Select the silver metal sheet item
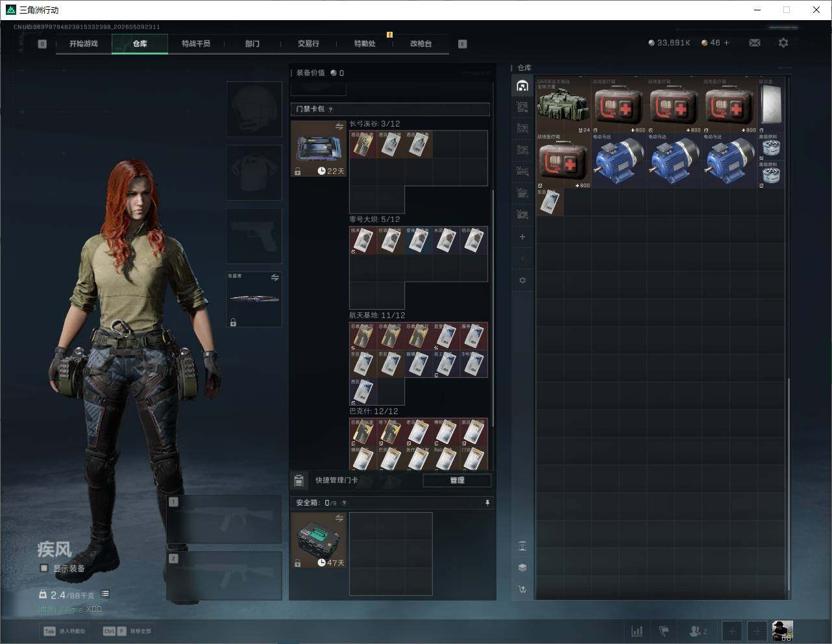The width and height of the screenshot is (832, 644). click(x=771, y=105)
